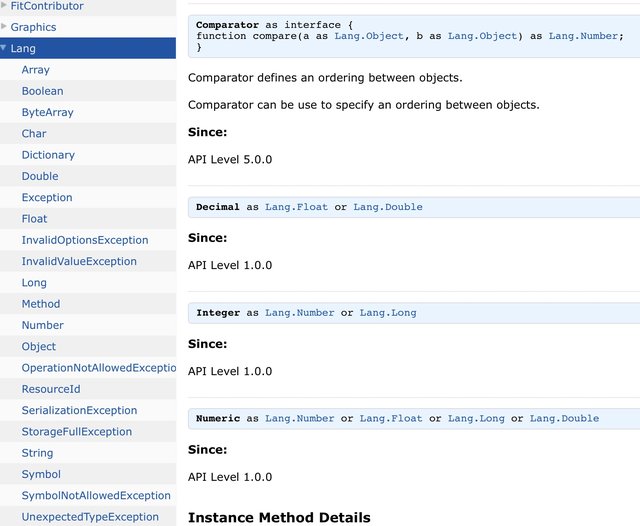Open the Char class page
This screenshot has width=640, height=526.
click(34, 133)
